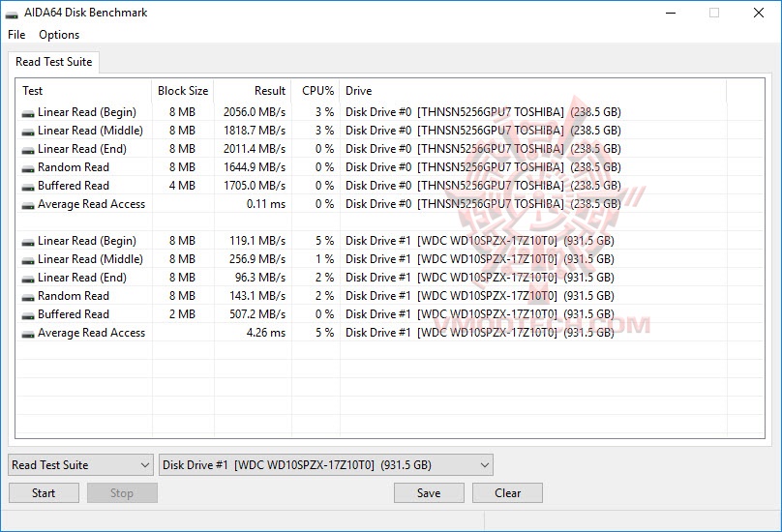Click the Start button
The image size is (782, 532).
click(44, 493)
